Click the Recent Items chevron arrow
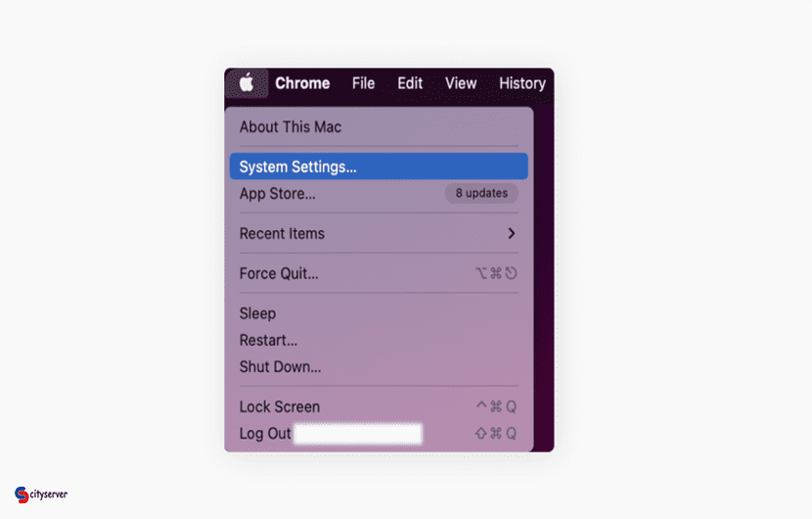 [x=512, y=233]
